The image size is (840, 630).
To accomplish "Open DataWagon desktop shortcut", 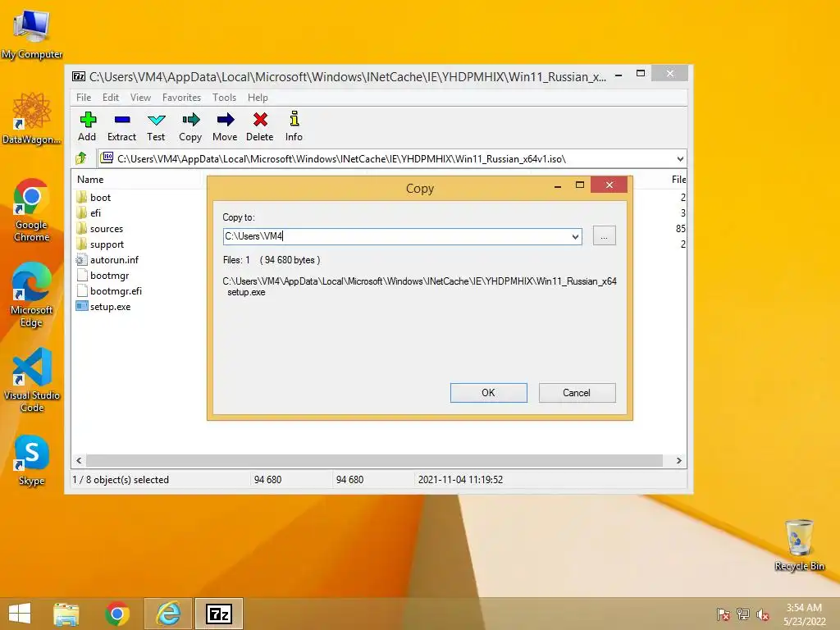I will click(32, 118).
